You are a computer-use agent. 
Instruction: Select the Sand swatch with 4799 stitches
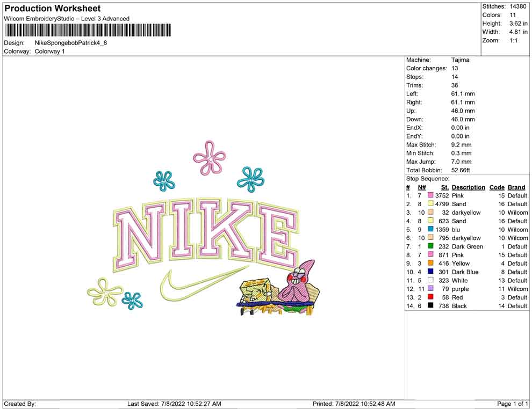coord(430,203)
